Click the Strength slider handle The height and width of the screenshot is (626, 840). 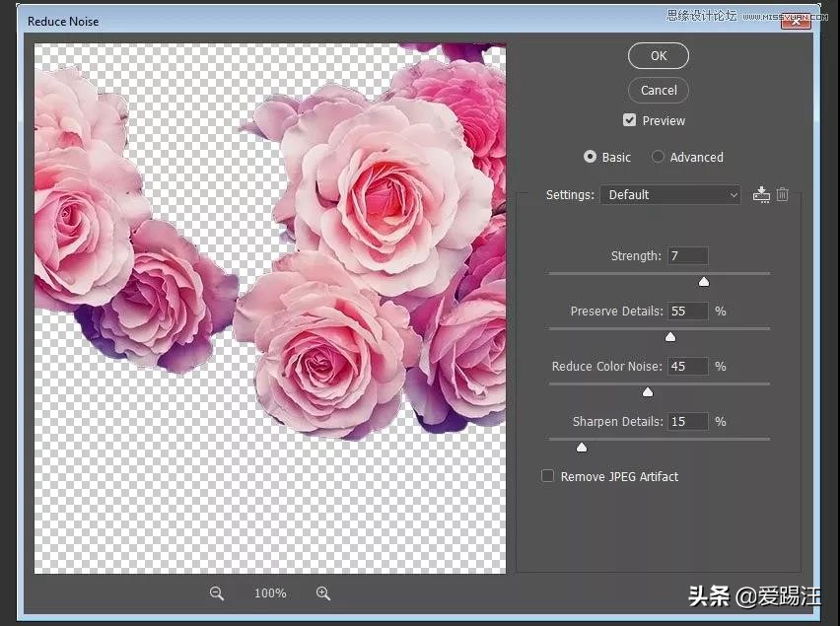pyautogui.click(x=704, y=282)
